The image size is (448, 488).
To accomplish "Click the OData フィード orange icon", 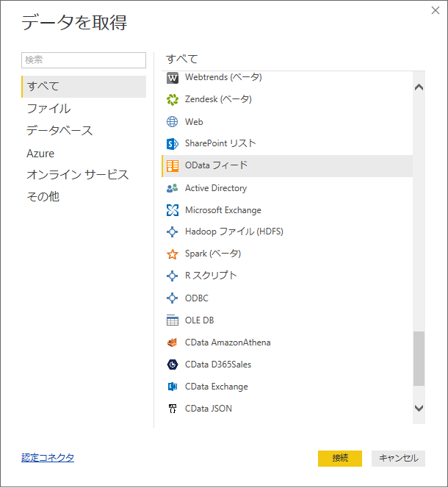I will point(173,166).
